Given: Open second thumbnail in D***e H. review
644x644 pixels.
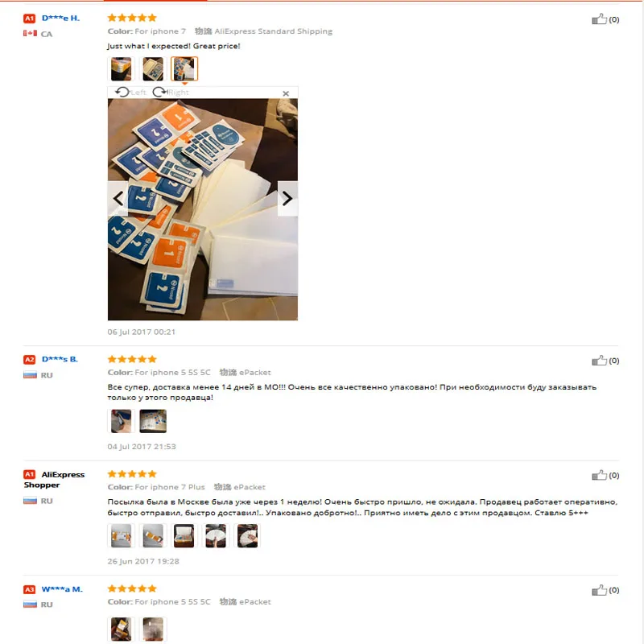Looking at the screenshot, I should tap(153, 68).
